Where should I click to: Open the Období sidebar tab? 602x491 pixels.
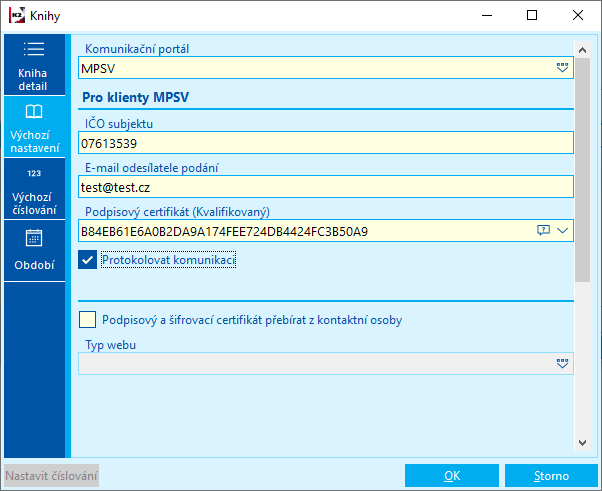[x=34, y=251]
